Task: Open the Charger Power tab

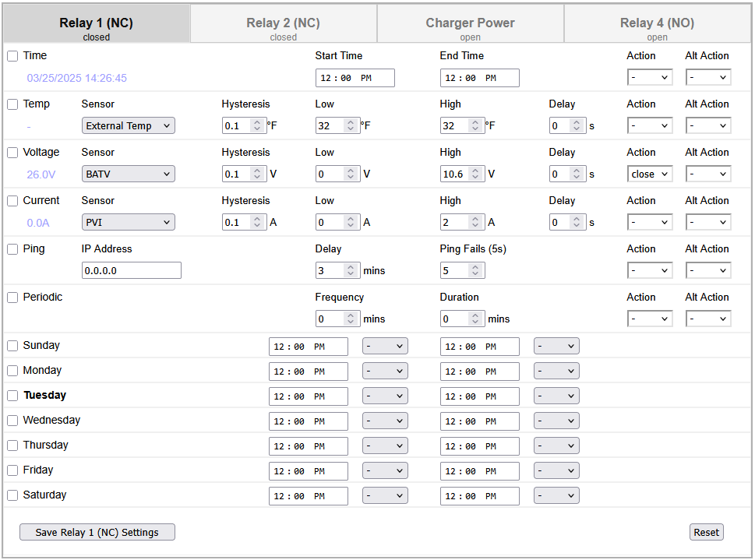Action: coord(470,23)
